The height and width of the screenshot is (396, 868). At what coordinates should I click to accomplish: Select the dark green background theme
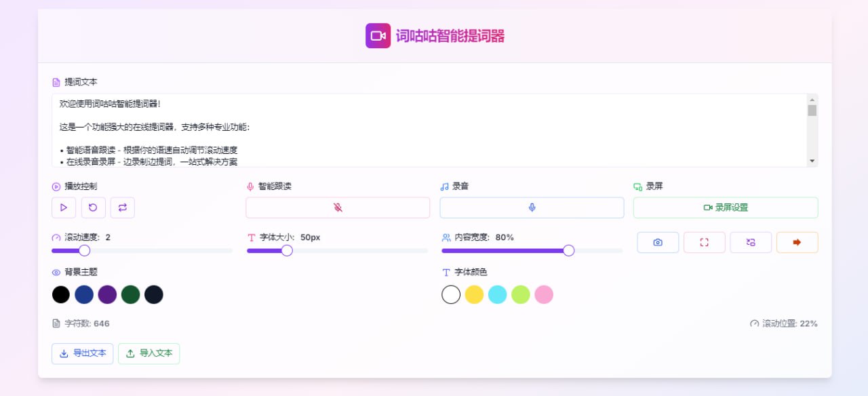click(x=130, y=294)
